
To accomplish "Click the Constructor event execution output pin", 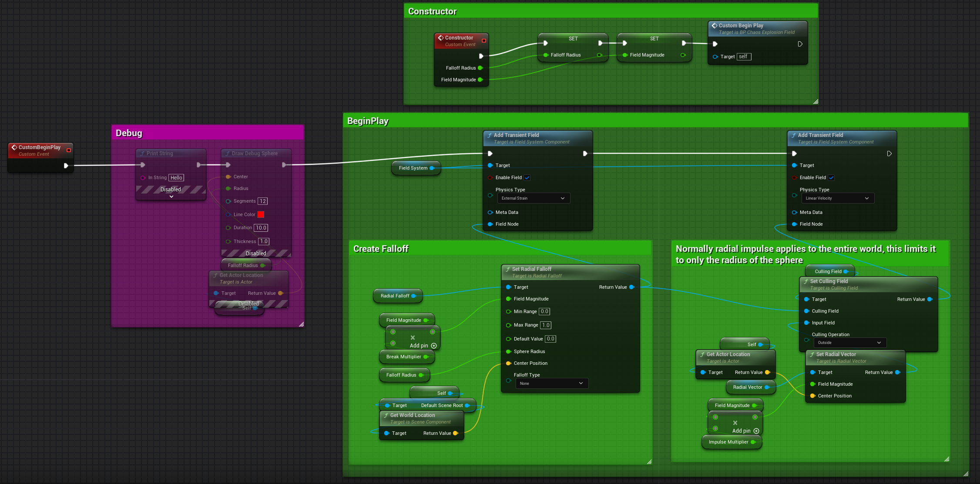I will pyautogui.click(x=481, y=56).
